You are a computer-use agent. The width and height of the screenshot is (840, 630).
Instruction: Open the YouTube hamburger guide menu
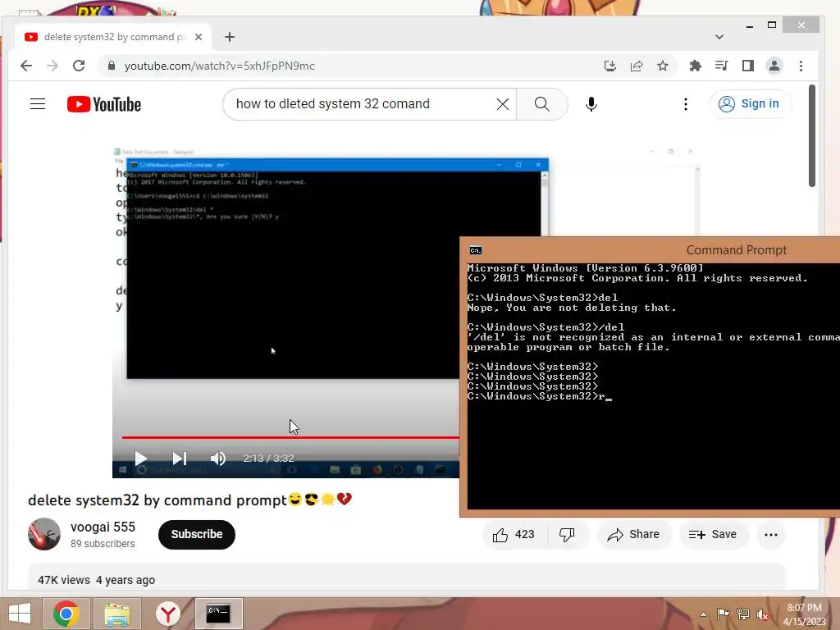click(38, 104)
